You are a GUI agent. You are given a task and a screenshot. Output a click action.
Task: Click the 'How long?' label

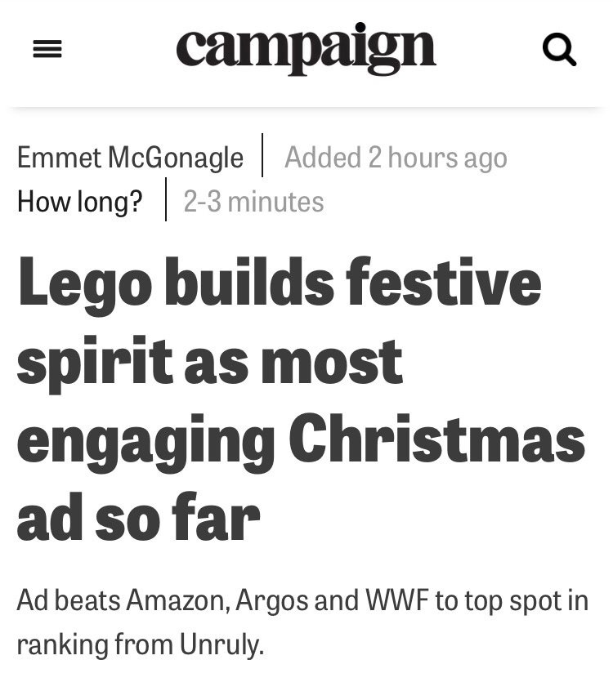pyautogui.click(x=79, y=201)
